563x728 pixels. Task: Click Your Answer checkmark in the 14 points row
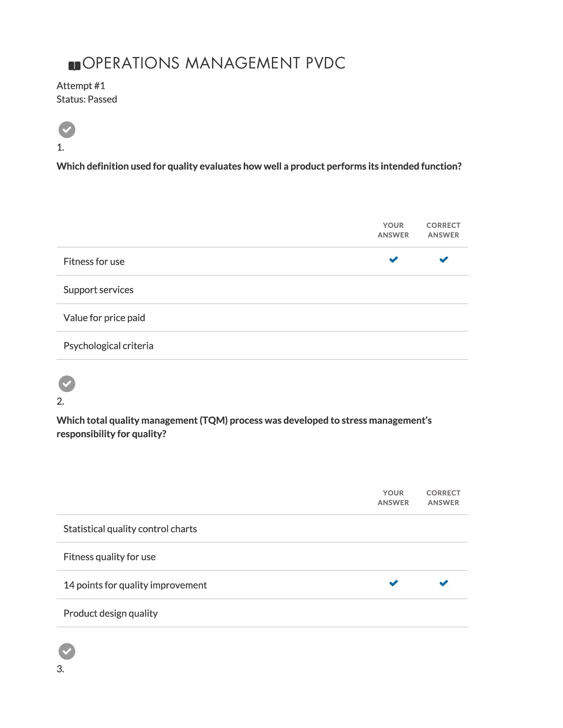click(x=393, y=584)
